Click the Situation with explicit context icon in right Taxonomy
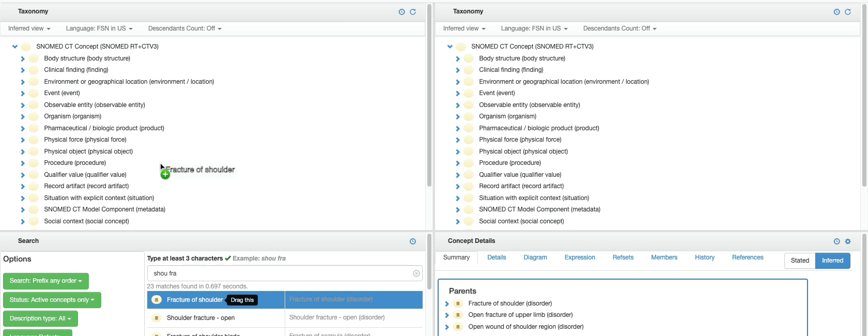This screenshot has width=868, height=336. [469, 198]
